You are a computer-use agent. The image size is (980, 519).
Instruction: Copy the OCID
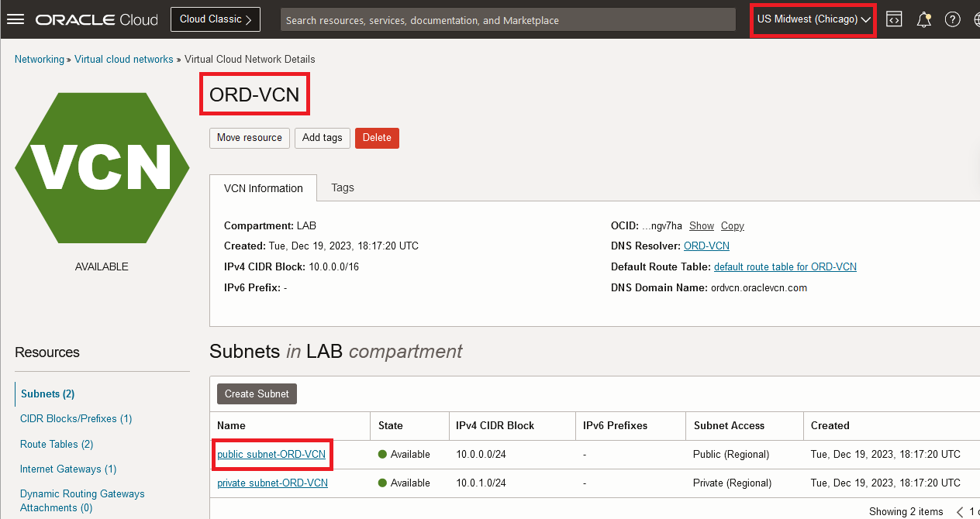(x=733, y=226)
